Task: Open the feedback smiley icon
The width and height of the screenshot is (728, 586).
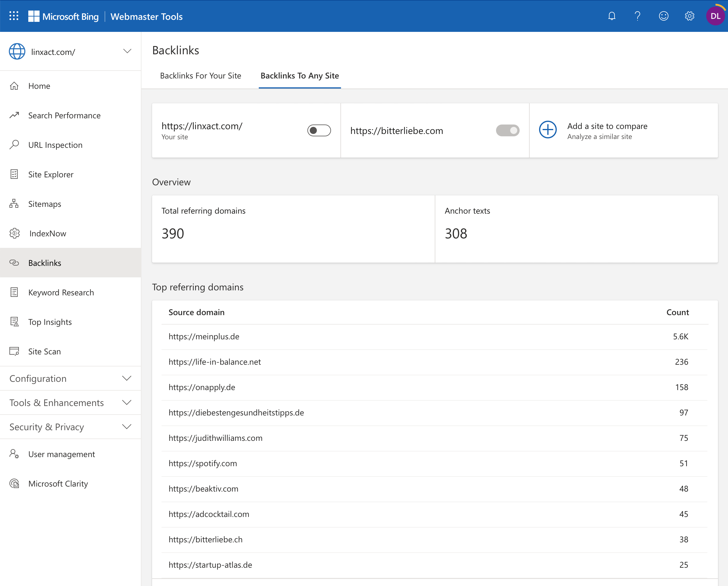Action: pyautogui.click(x=663, y=16)
